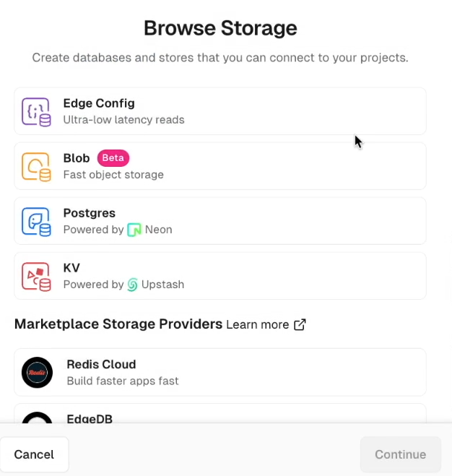Screen dimensions: 452x476
Task: Click the blue Postgres elephant icon
Action: [x=36, y=221]
